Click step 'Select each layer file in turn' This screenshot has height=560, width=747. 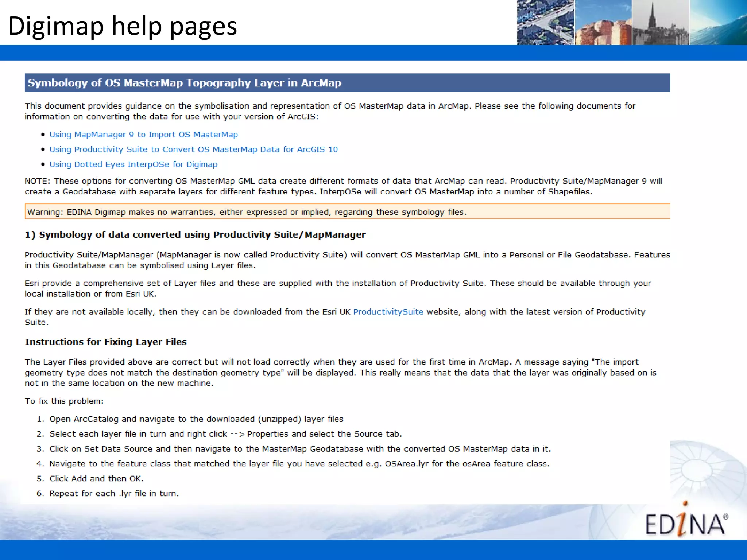point(225,434)
